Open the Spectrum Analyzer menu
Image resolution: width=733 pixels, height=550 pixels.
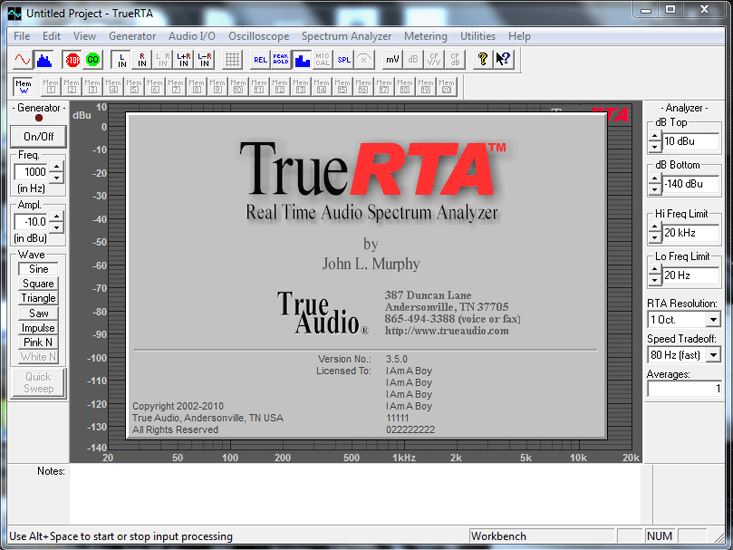[x=346, y=36]
